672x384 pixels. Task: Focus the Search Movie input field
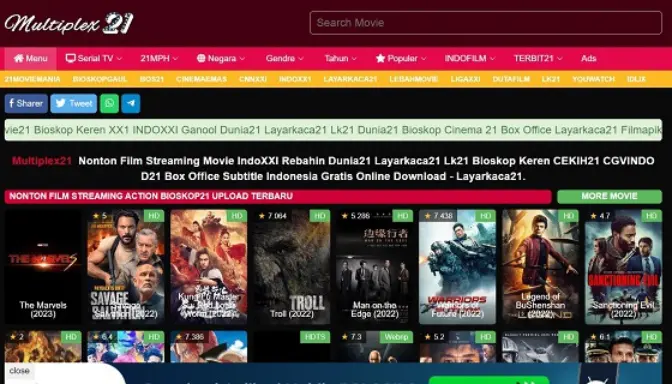click(486, 23)
